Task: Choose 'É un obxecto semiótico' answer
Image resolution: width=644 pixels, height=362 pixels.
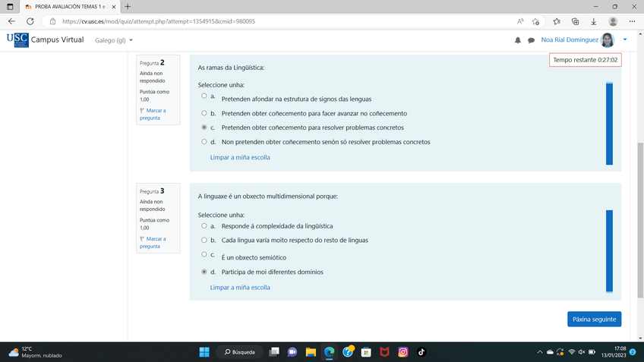Action: [204, 254]
